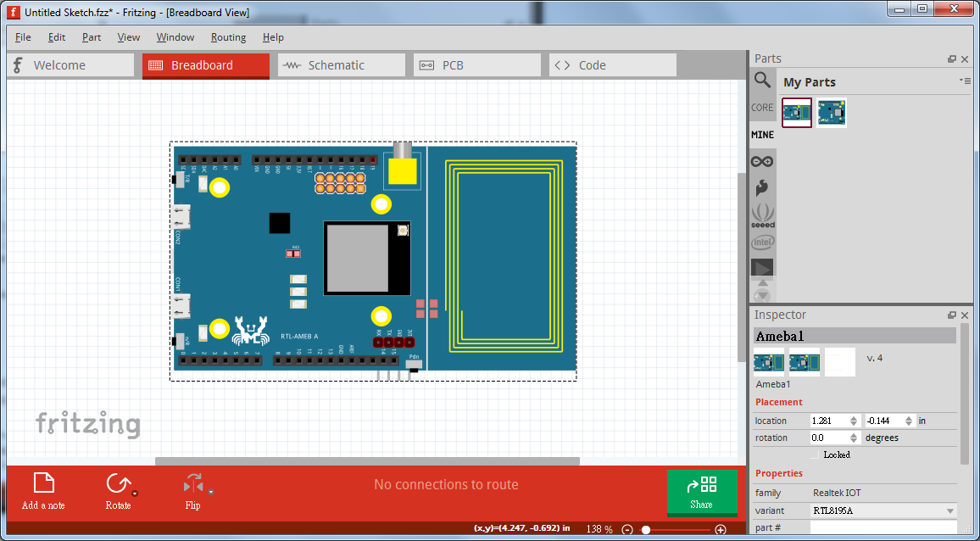Click the location Y input field
Viewport: 980px width, 541px height.
click(884, 421)
